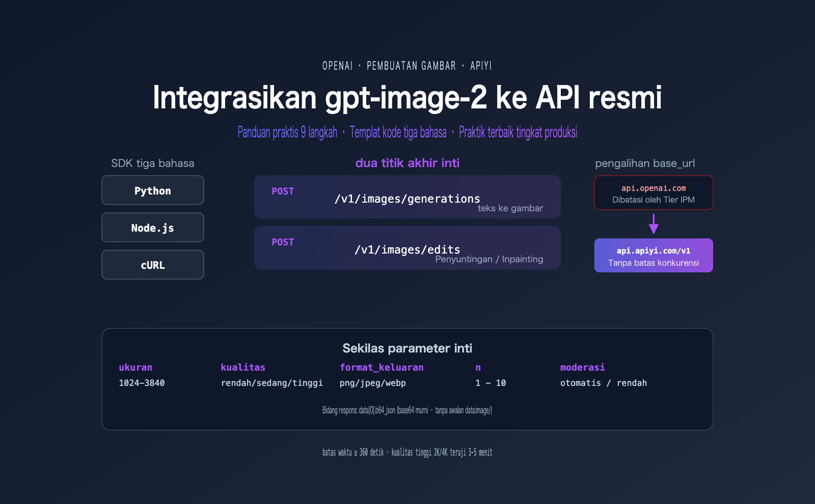Toggle the kualitas rendah/sedang/tinggi option
Screen dimensions: 815x504
[271, 383]
